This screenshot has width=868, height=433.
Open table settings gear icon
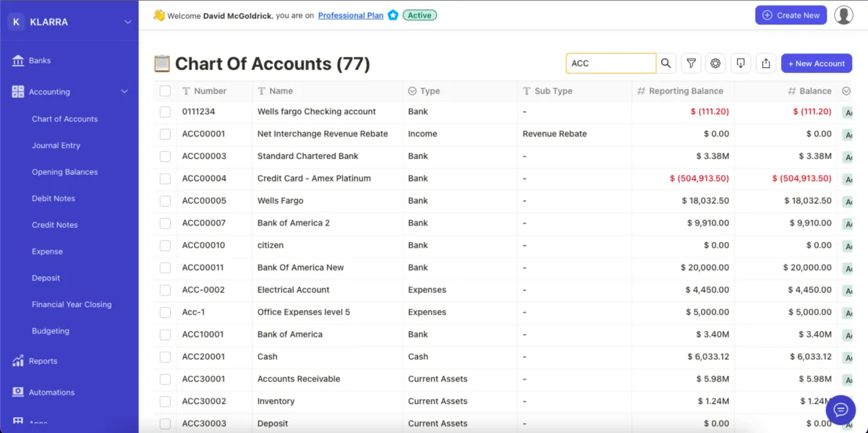(x=716, y=64)
